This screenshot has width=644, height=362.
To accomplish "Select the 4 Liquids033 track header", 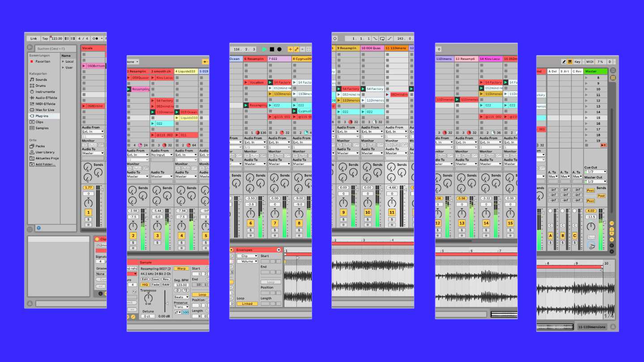I will [x=186, y=71].
